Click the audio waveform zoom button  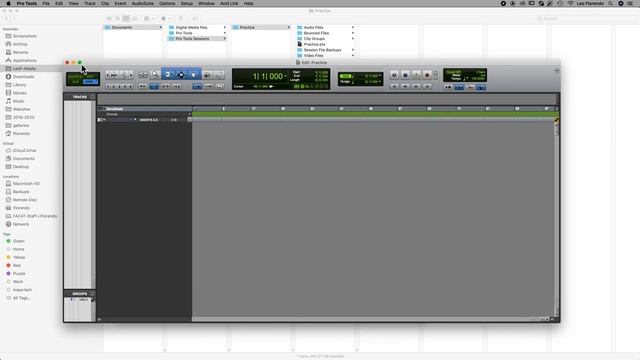pos(115,75)
